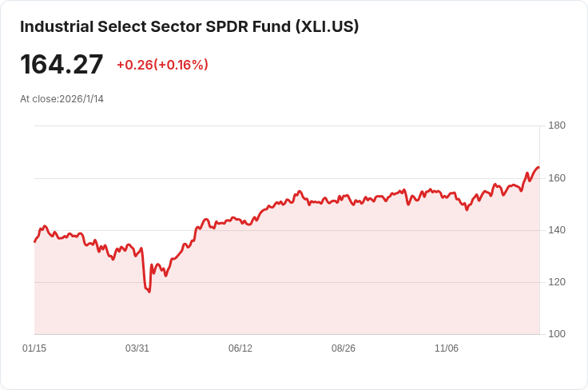Click the leftmost starting point of the price line

tap(35, 241)
